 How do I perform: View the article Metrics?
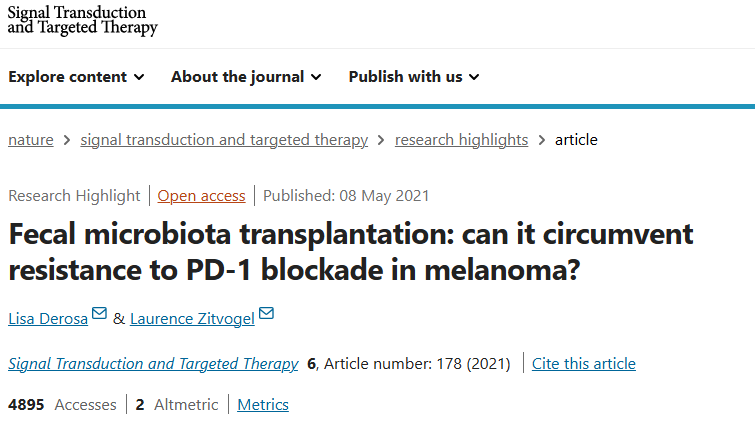(x=263, y=405)
